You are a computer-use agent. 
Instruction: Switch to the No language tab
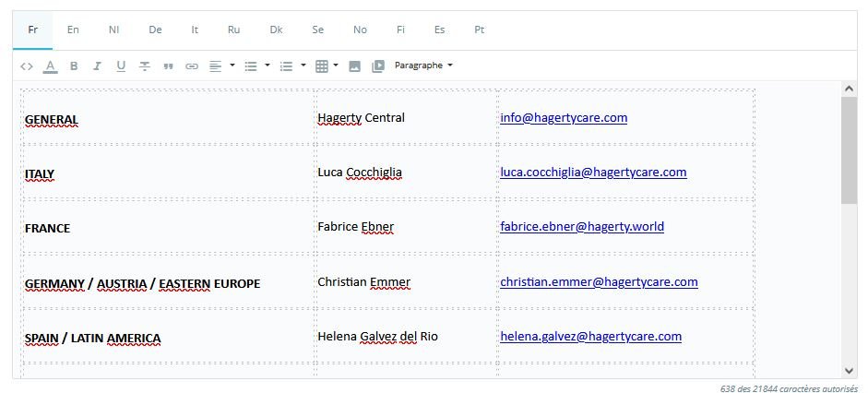pyautogui.click(x=361, y=30)
